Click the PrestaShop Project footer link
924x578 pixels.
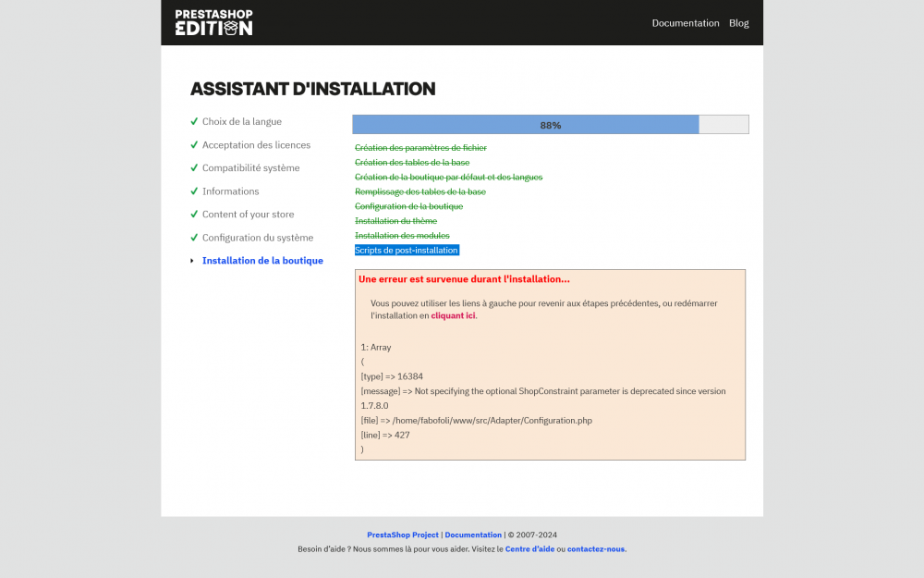tap(403, 535)
